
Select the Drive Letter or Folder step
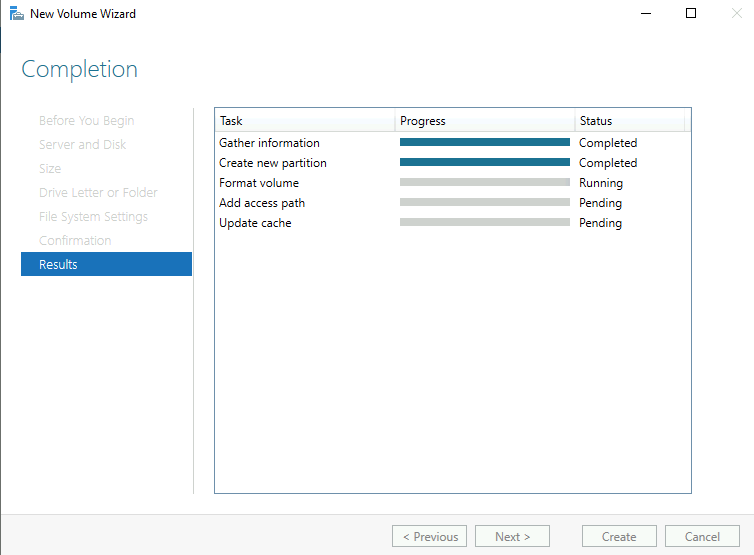pyautogui.click(x=98, y=192)
